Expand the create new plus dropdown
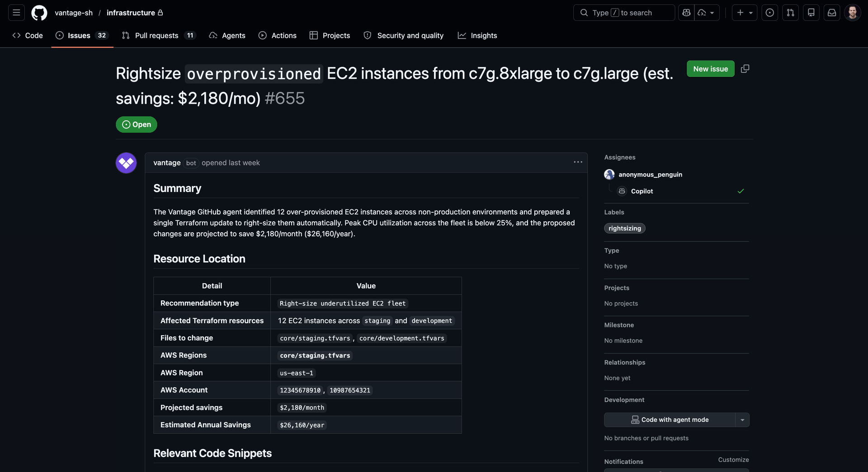Viewport: 868px width, 472px height. (x=744, y=12)
